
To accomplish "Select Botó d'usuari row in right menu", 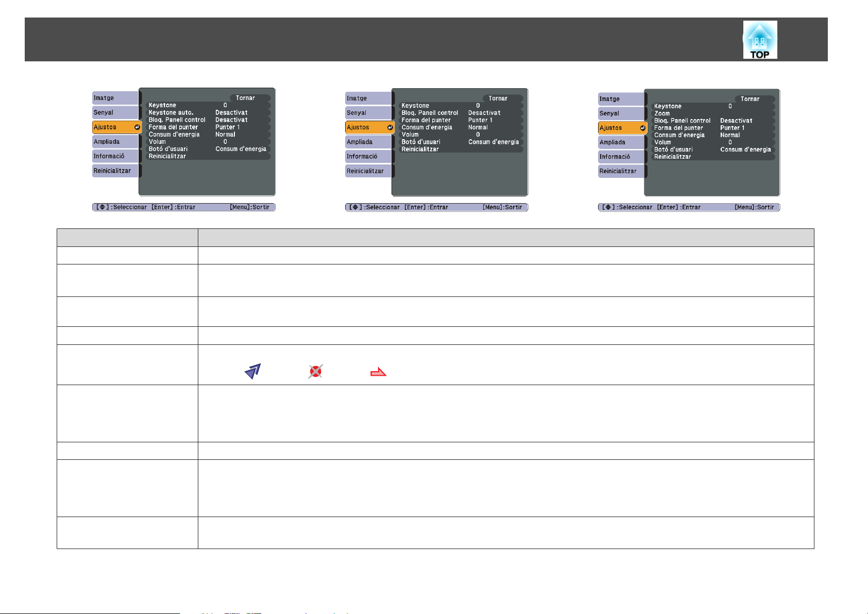I will 713,150.
